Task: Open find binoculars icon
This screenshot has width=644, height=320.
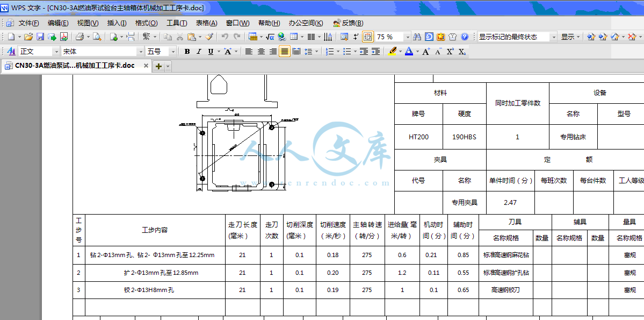Action: (417, 37)
